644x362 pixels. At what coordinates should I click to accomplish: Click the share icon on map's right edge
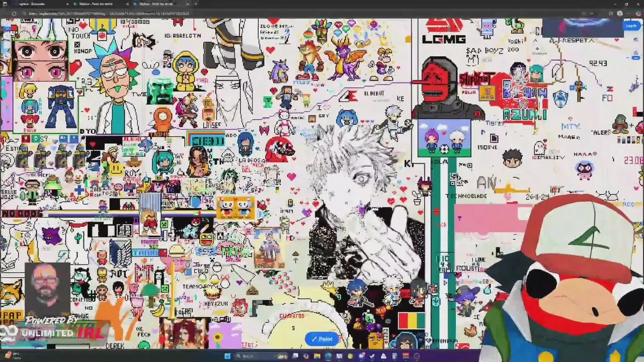[x=636, y=52]
